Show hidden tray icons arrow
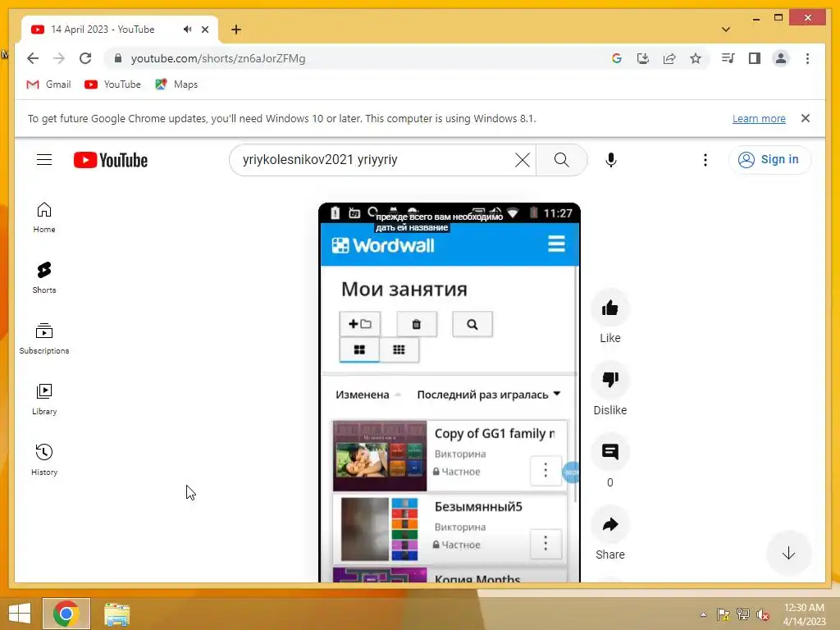The width and height of the screenshot is (840, 630). (x=703, y=614)
